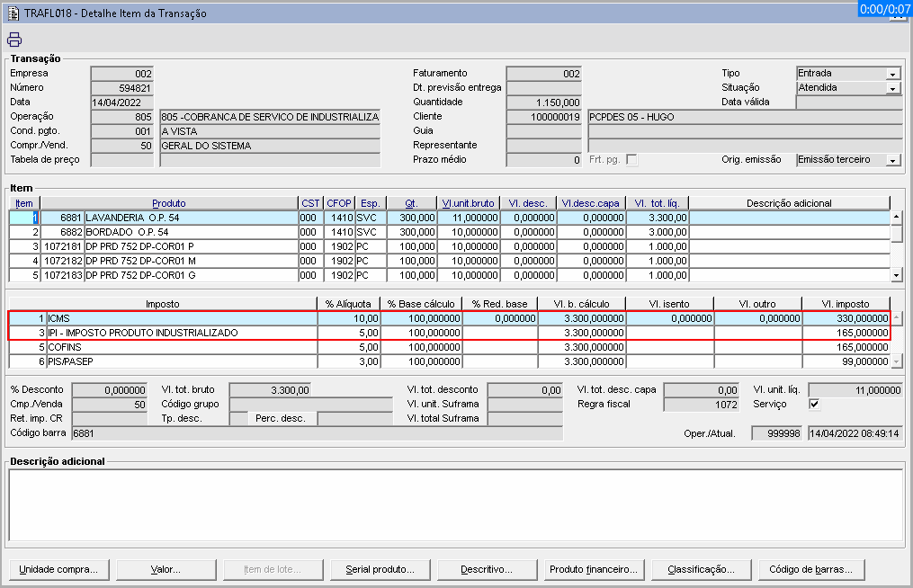This screenshot has width=913, height=588.
Task: Select DP PRD 752 DP-COR01 P row
Action: tap(450, 246)
